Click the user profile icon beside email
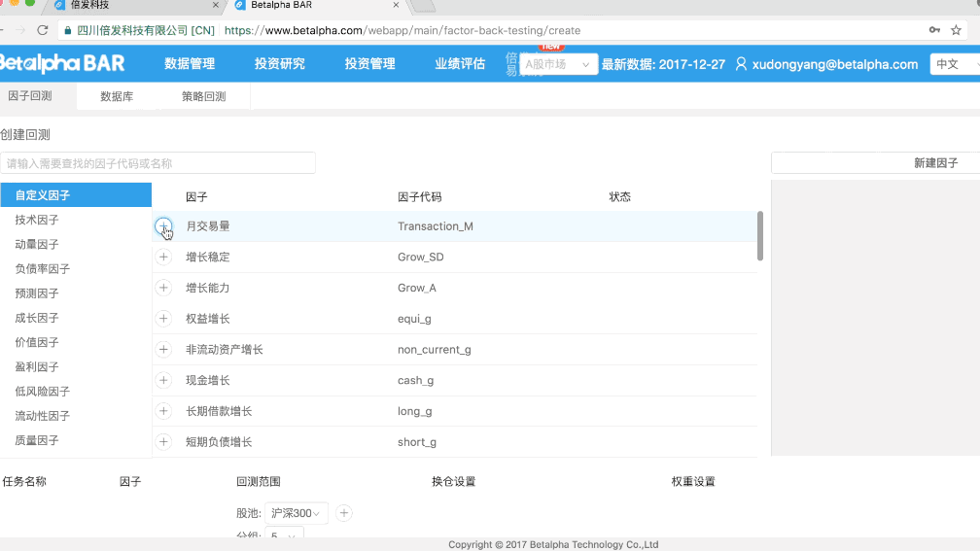The height and width of the screenshot is (551, 980). pos(741,64)
